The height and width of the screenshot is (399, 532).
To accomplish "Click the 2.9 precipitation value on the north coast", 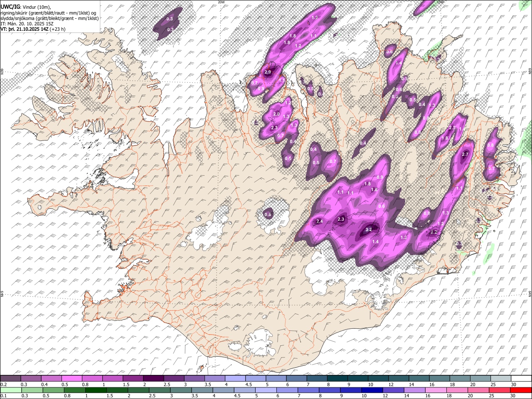I will [268, 72].
